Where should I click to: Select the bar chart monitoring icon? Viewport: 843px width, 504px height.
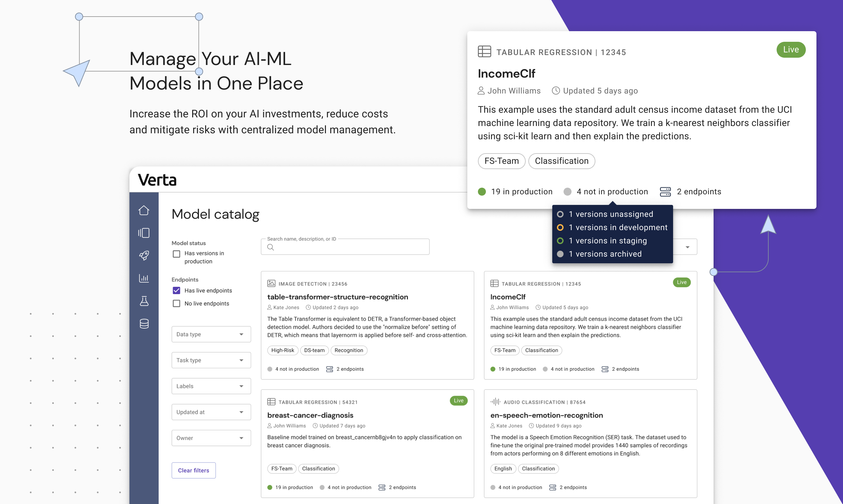coord(144,278)
